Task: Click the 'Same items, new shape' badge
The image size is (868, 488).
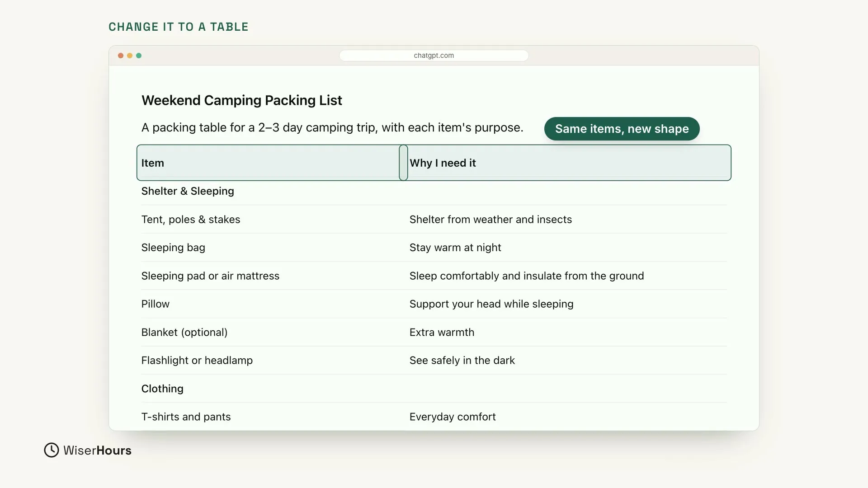Action: coord(622,129)
